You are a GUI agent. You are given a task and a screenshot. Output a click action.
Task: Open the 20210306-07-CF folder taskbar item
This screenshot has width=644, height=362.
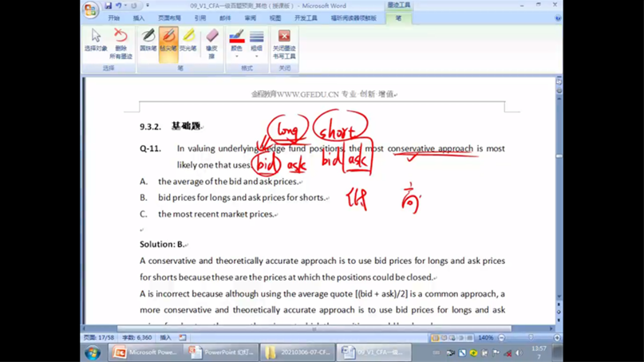298,352
